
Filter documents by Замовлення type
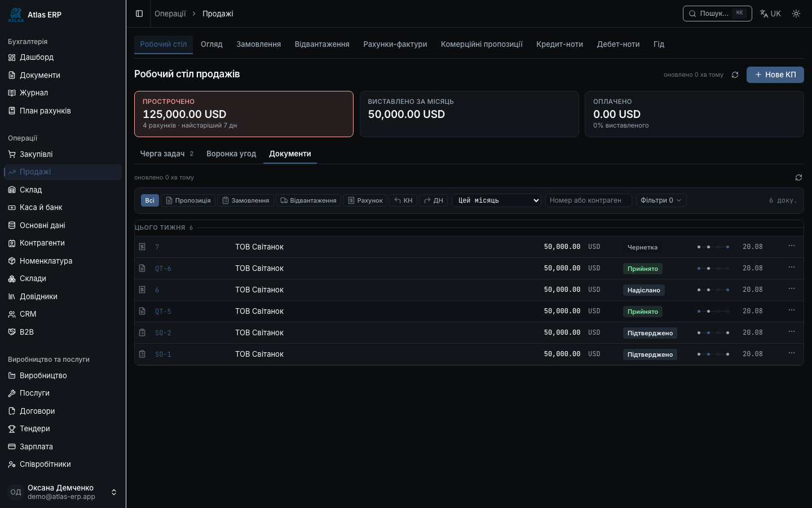(x=245, y=200)
